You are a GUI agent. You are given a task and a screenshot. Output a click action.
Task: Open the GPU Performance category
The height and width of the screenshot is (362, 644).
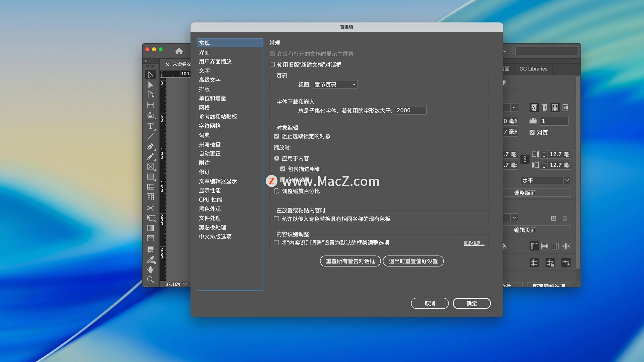(x=230, y=200)
